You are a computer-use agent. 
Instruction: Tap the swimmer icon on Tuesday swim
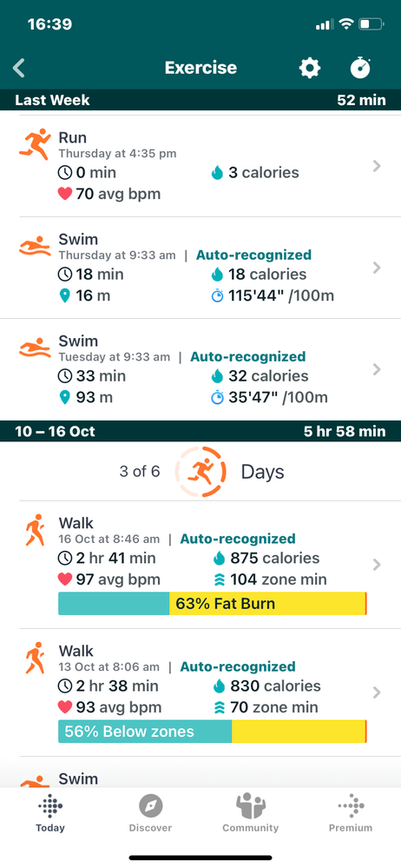pos(35,348)
